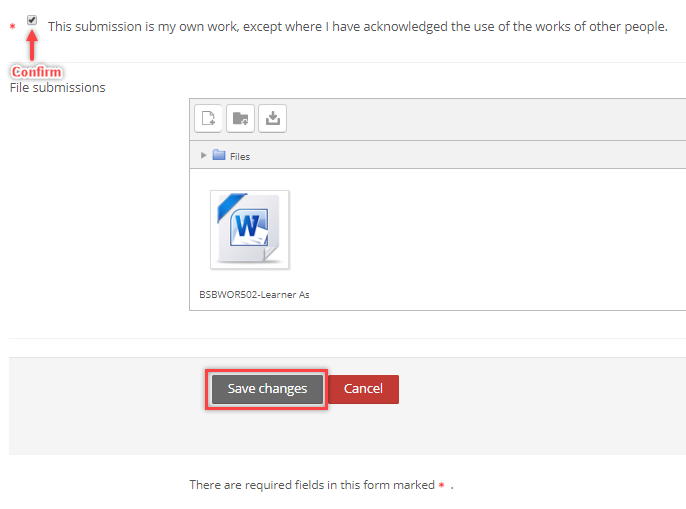Image resolution: width=686 pixels, height=509 pixels.
Task: Click the 'This submission is my own work' statement text
Action: tap(357, 26)
